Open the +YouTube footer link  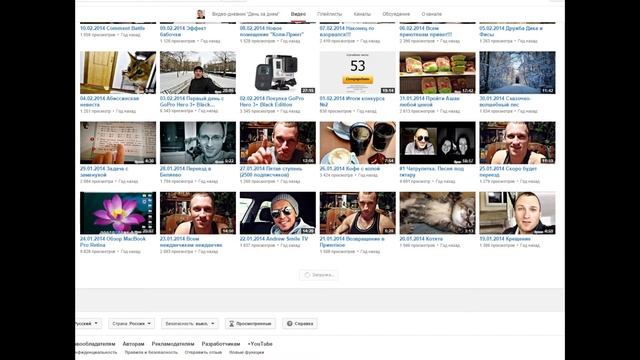(260, 344)
